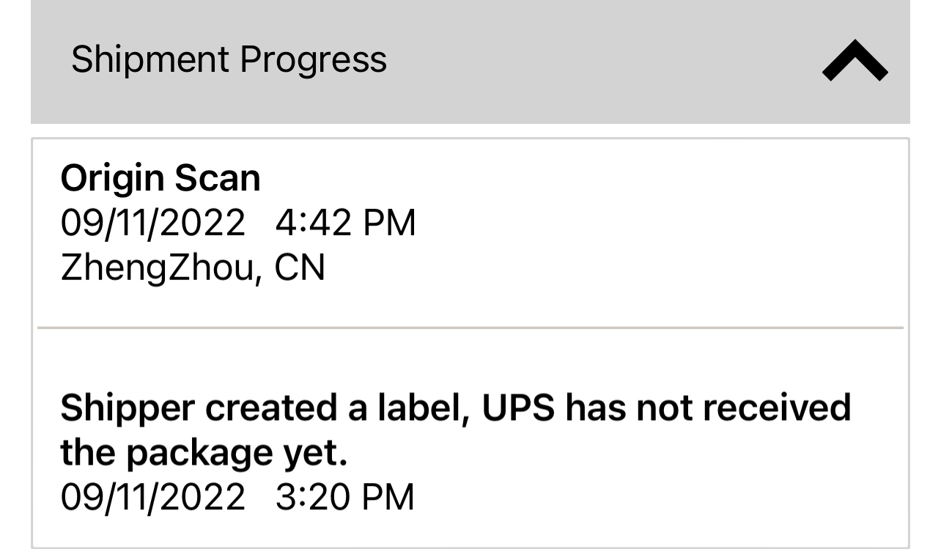Click the word 'ZhengZhou' city name
The width and height of the screenshot is (941, 560).
point(157,268)
